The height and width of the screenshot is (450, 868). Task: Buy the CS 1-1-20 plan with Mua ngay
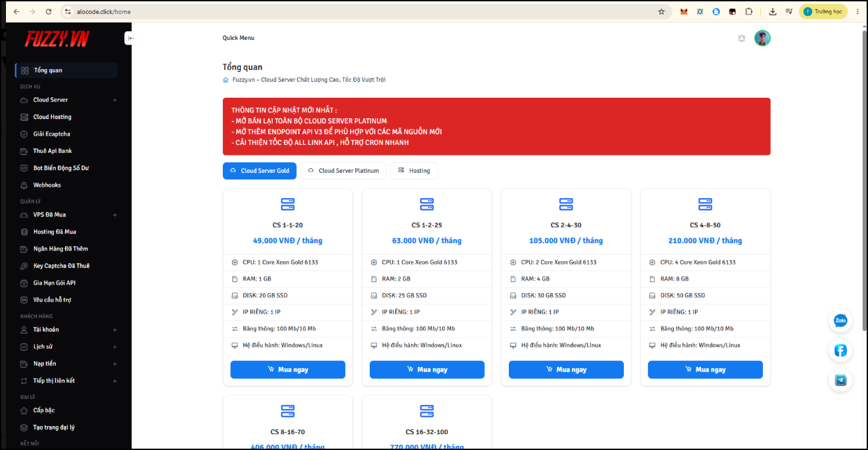point(287,370)
